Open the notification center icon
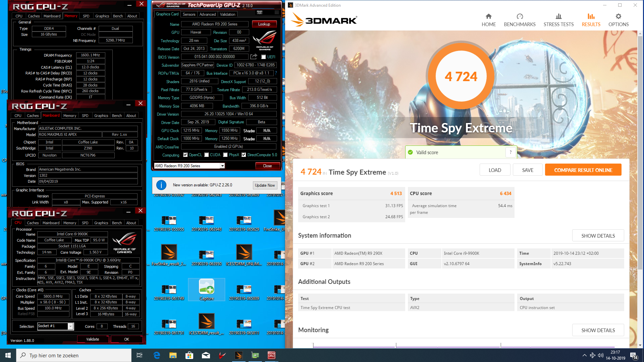 tap(634, 356)
